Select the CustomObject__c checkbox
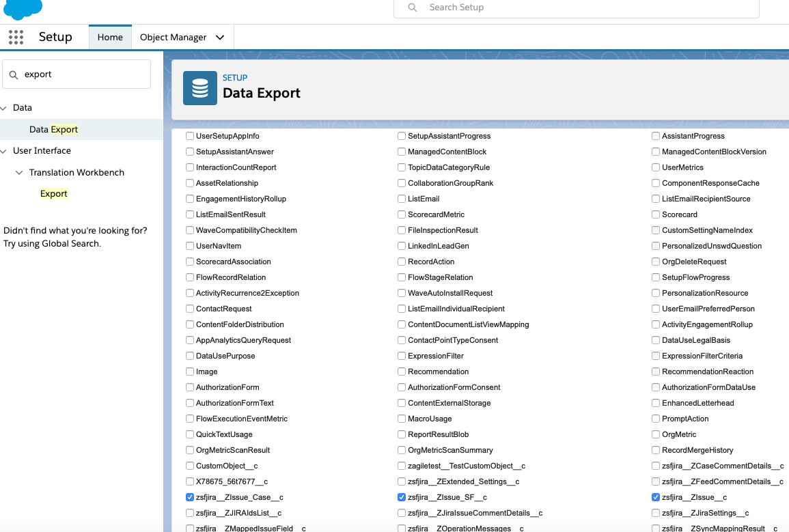This screenshot has width=789, height=532. pos(190,466)
